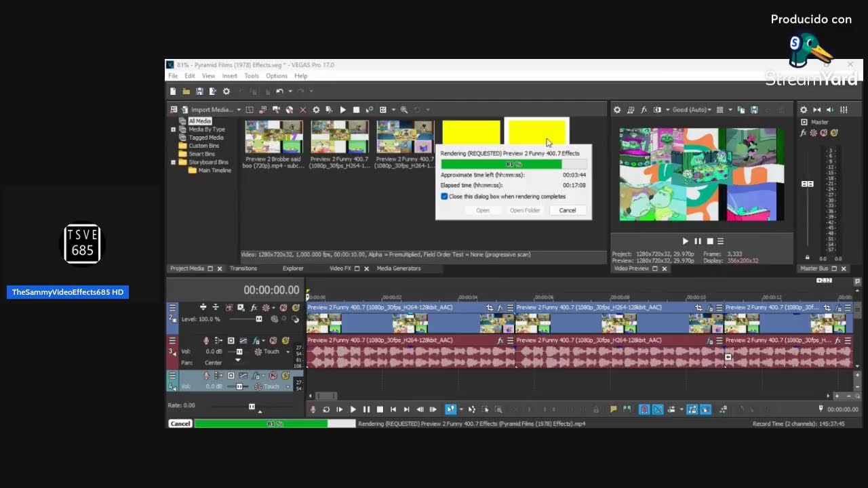Toggle Solo on video track 2
The image size is (868, 488).
pyautogui.click(x=295, y=308)
